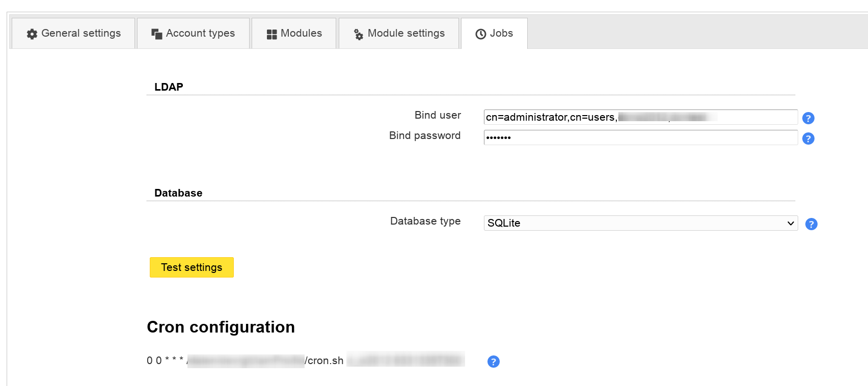
Task: Open help for Database type
Action: [811, 224]
